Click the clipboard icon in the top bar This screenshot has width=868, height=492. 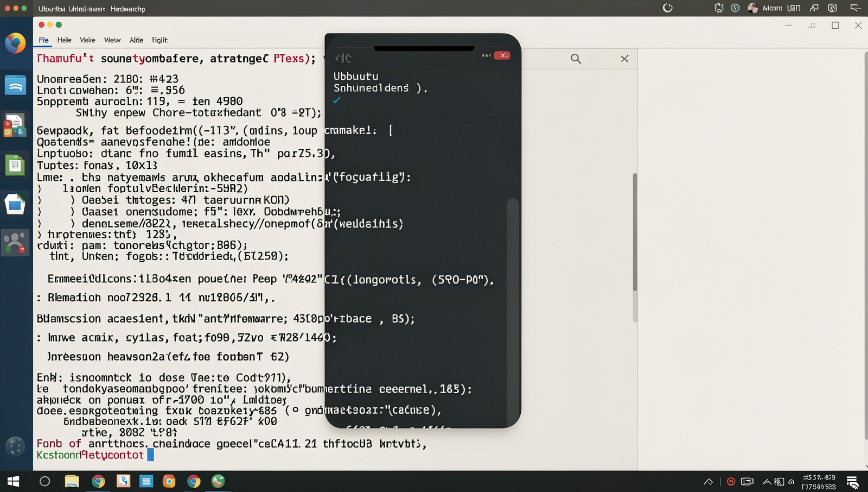(x=719, y=8)
